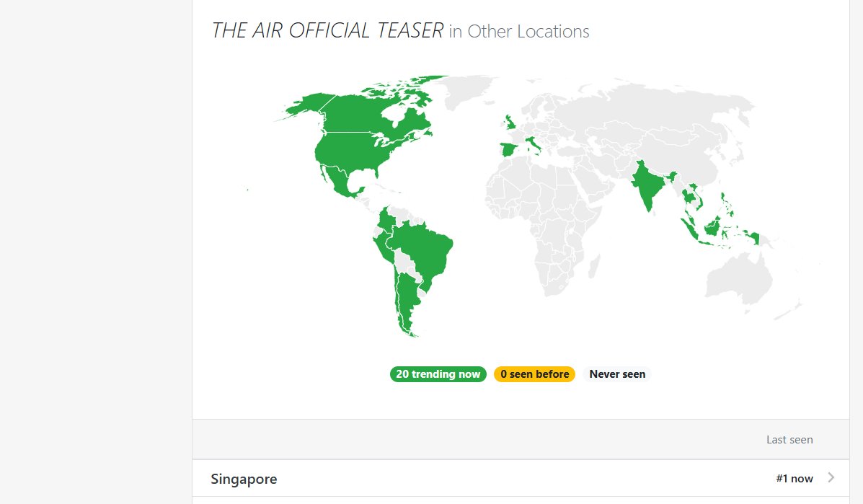Select the '20 trending now' green badge
Viewport: 863px width, 504px height.
point(438,374)
